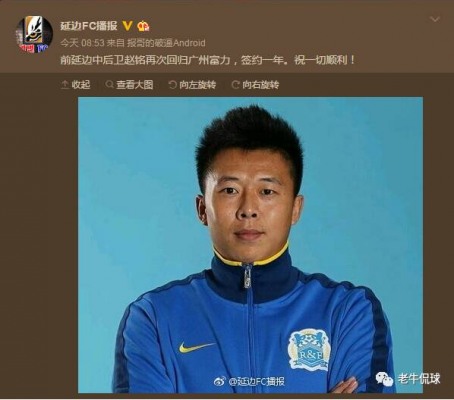Click the WeChat 老牛侃球 watermark icon
This screenshot has height=400, width=454.
coord(384,379)
